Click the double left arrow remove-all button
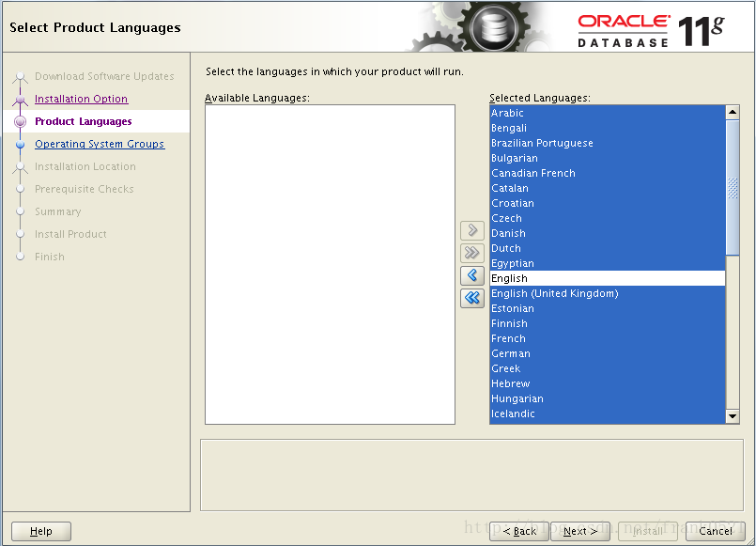756x546 pixels. (x=472, y=298)
